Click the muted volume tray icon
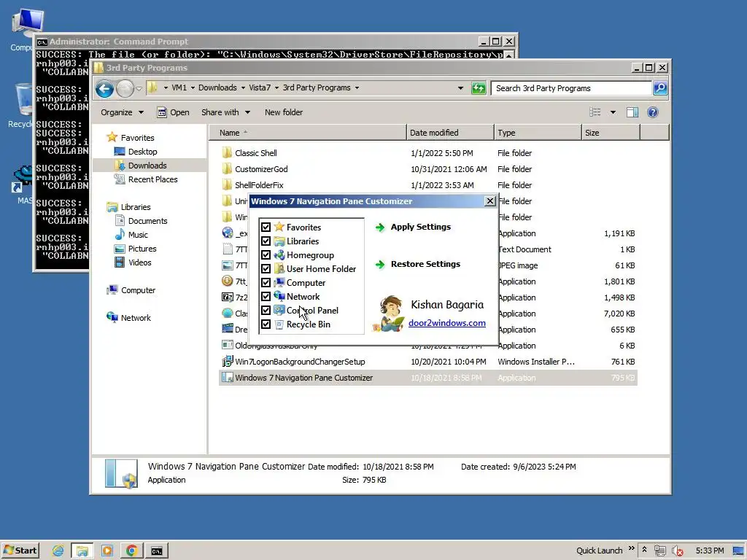747x560 pixels. pyautogui.click(x=677, y=551)
